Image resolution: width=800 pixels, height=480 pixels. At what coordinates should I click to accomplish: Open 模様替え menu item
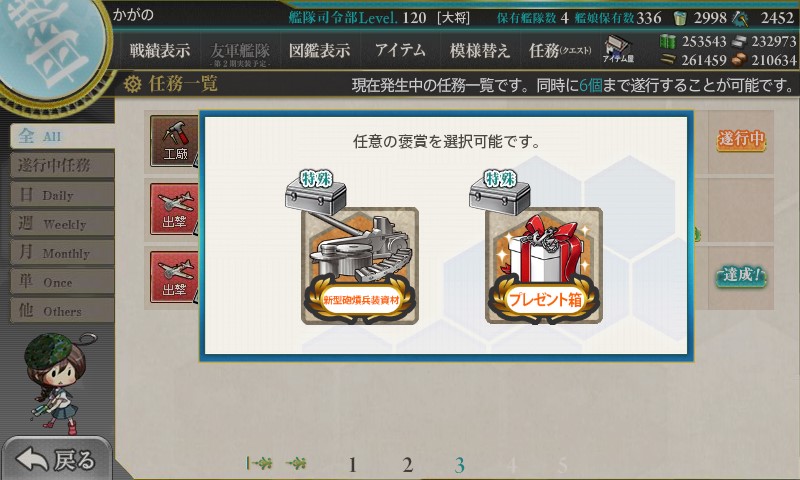480,50
